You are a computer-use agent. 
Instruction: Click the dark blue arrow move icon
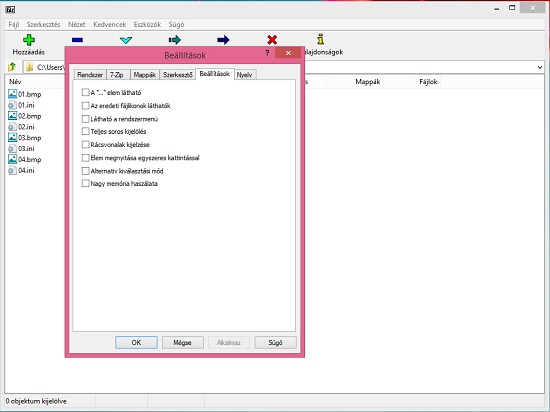[x=223, y=40]
